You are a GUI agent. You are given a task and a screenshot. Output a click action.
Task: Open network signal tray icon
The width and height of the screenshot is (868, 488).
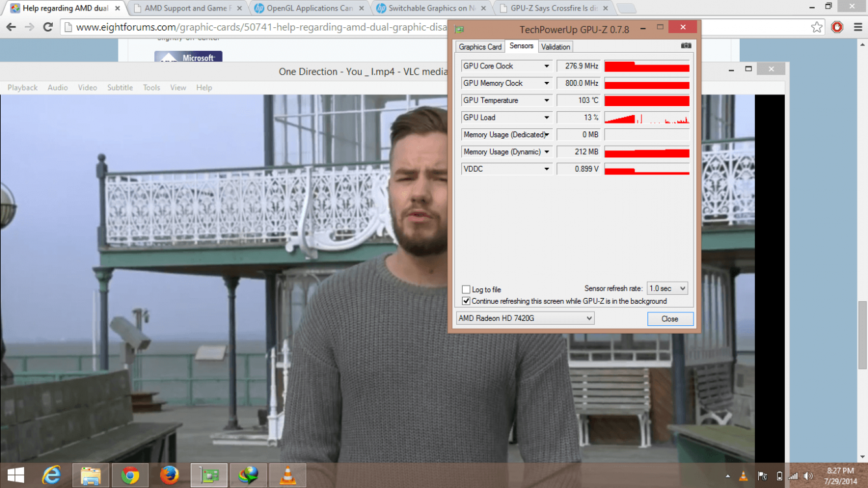(793, 476)
